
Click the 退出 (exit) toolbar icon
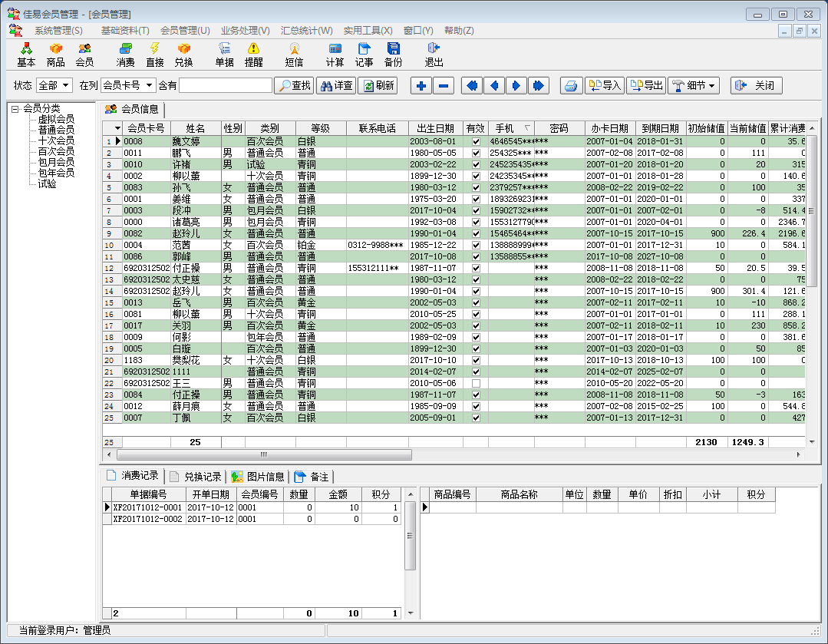point(434,54)
